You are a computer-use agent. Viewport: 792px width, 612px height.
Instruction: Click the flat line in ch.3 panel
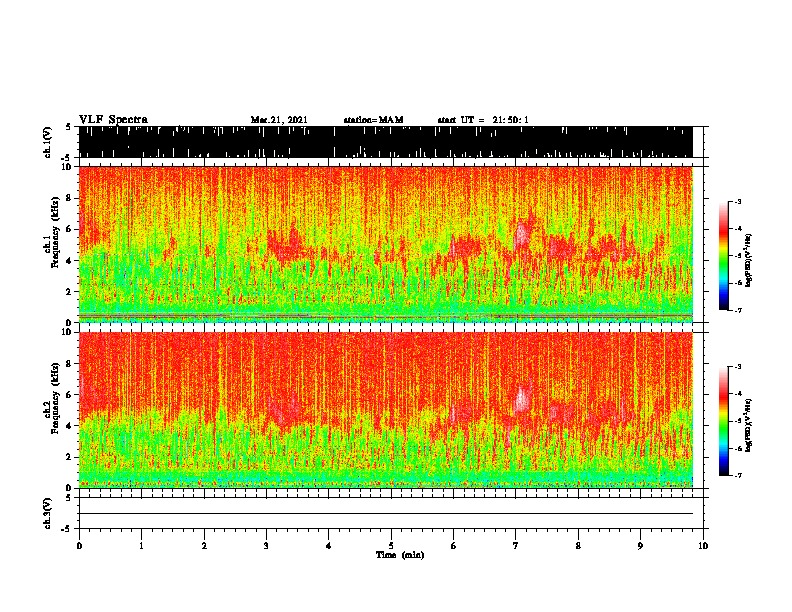tap(386, 514)
